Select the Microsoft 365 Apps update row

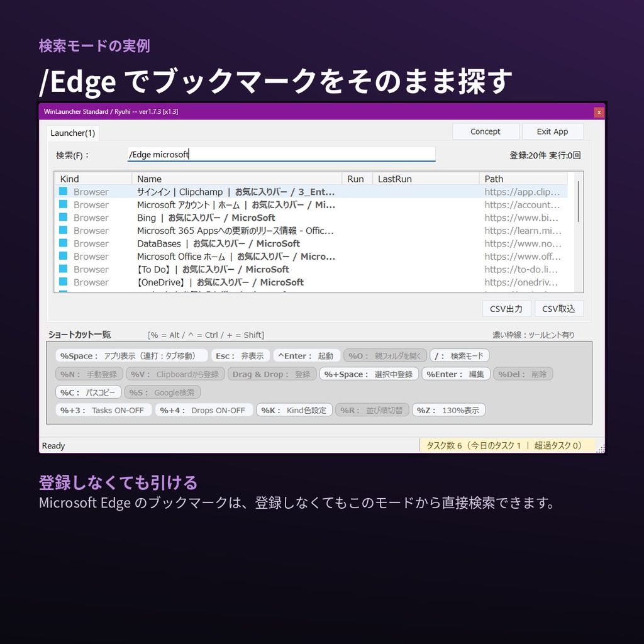pyautogui.click(x=235, y=230)
